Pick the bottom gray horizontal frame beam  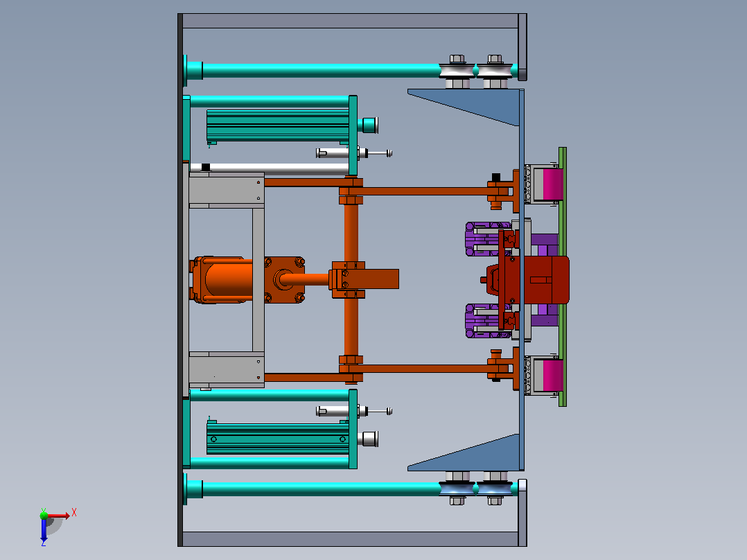(x=350, y=539)
